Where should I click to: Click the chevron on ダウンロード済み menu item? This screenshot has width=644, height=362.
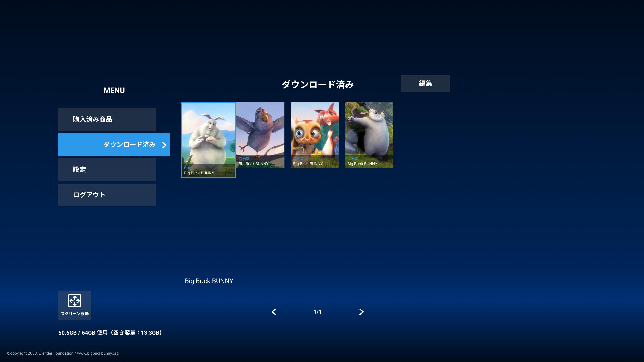click(x=164, y=145)
